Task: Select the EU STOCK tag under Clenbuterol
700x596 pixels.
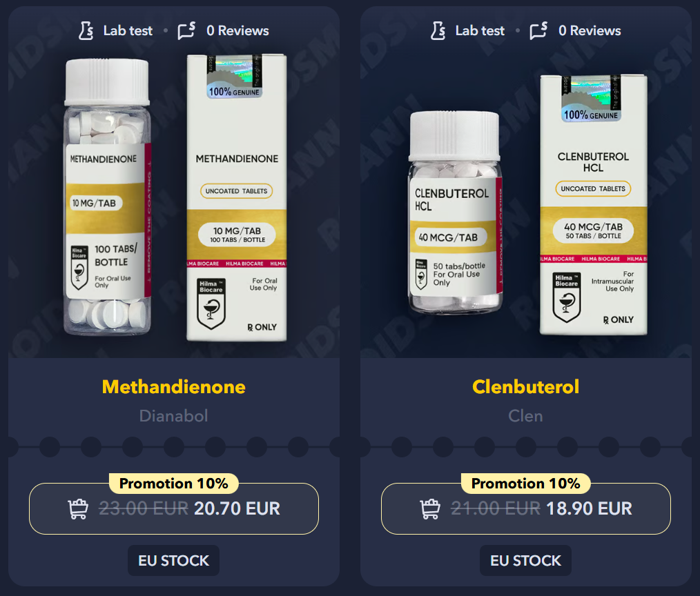Action: 526,560
